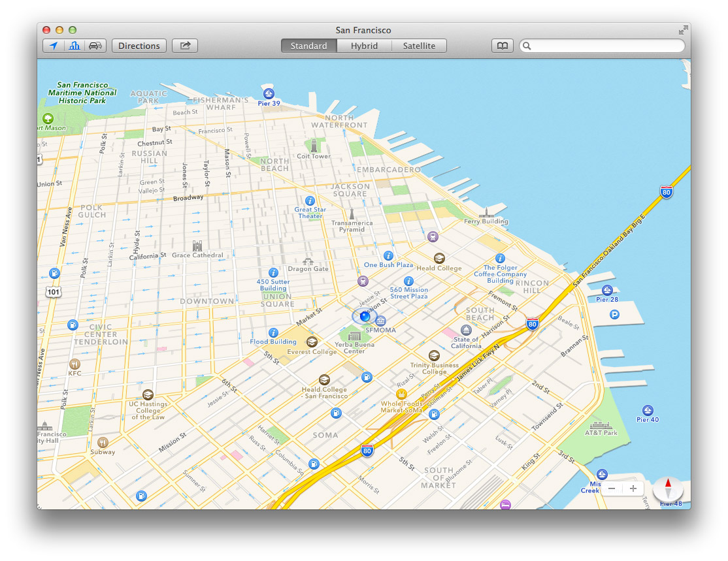Select the Coit Tower landmark icon
The height and width of the screenshot is (561, 728).
point(314,145)
